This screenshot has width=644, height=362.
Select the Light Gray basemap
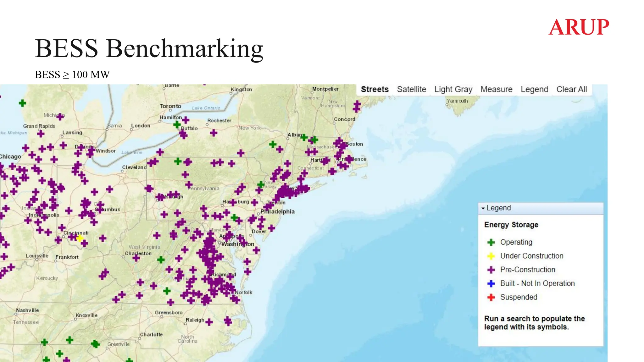click(x=453, y=90)
